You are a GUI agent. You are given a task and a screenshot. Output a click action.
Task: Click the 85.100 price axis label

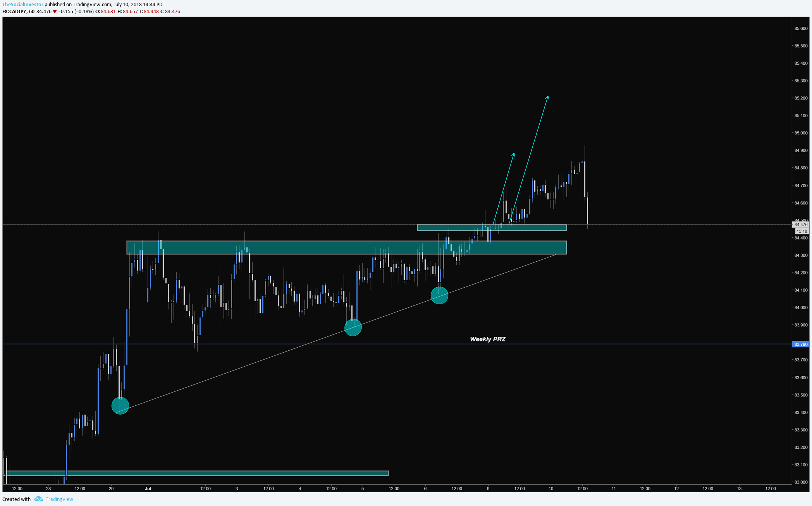pos(801,116)
